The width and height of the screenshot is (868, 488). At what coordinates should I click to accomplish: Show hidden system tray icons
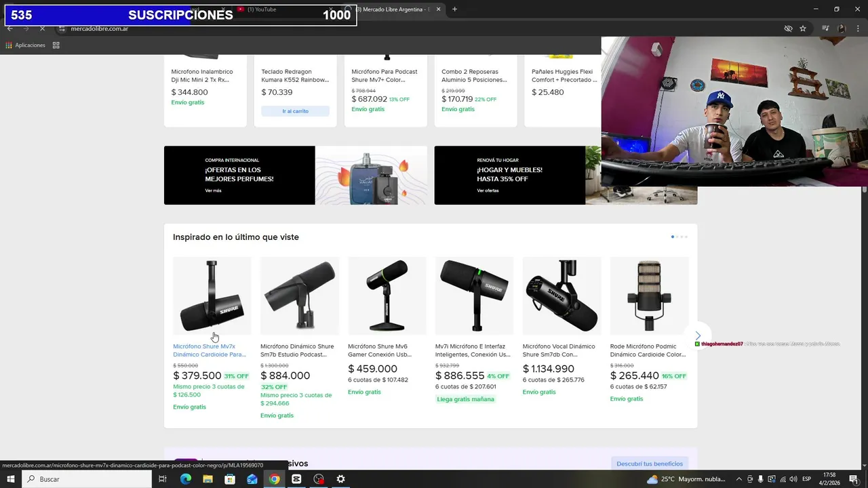739,479
